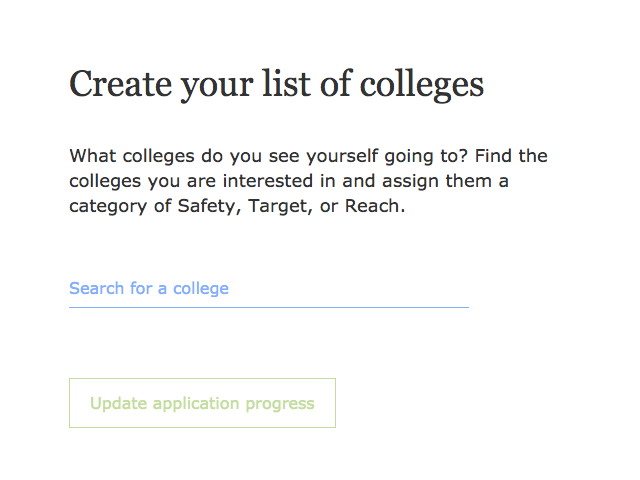Click the "Create your list of colleges" heading
The image size is (640, 480).
click(276, 84)
